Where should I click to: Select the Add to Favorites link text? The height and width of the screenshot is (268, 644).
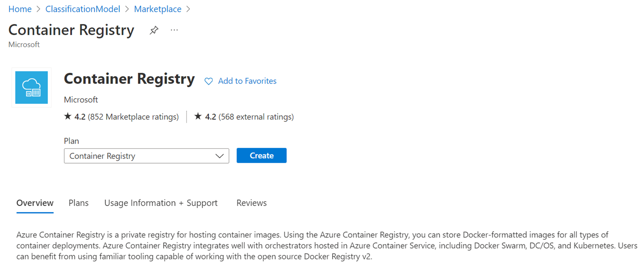tap(247, 81)
